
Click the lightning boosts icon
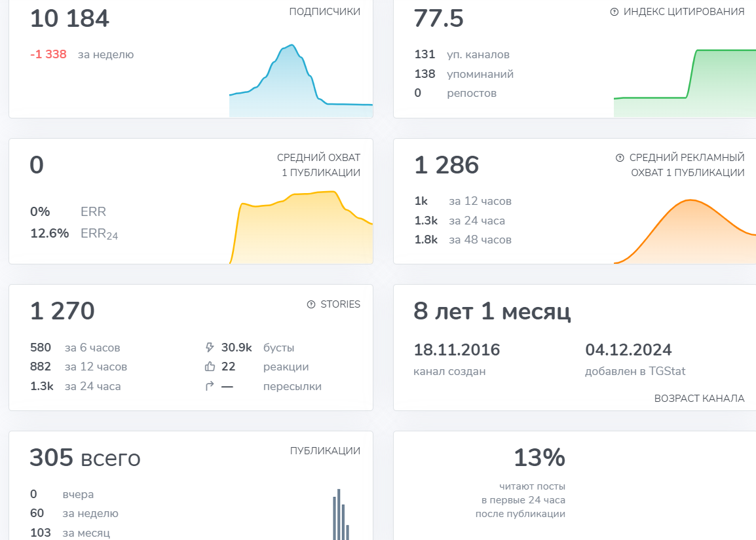pos(209,348)
